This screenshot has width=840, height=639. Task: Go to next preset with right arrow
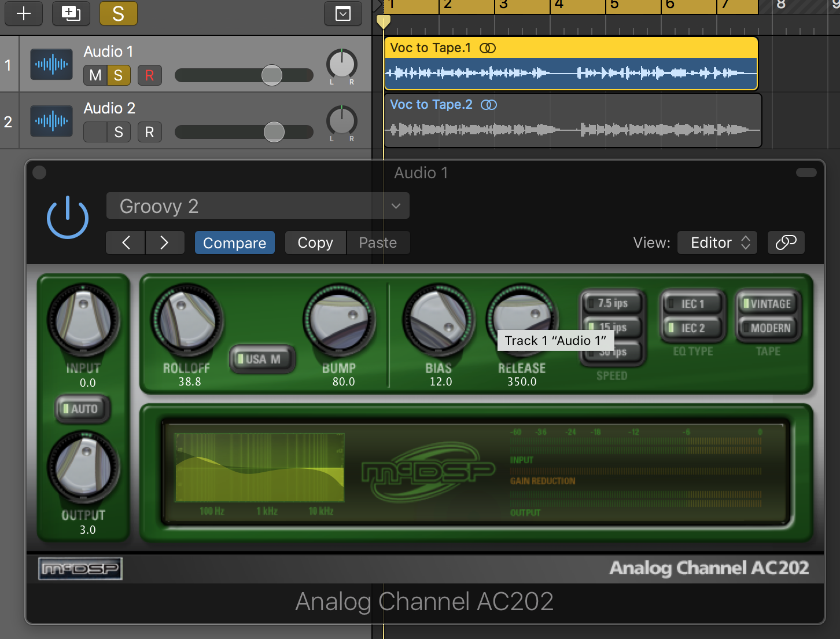[x=165, y=243]
